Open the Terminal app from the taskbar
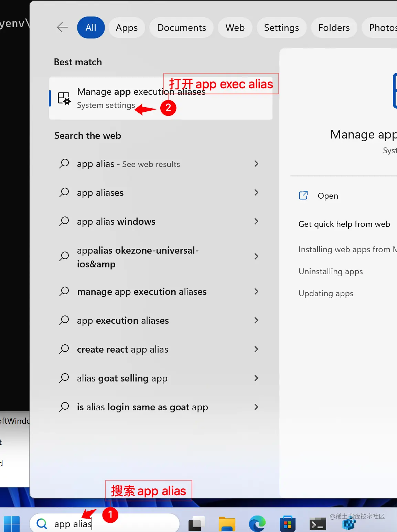 click(x=318, y=524)
